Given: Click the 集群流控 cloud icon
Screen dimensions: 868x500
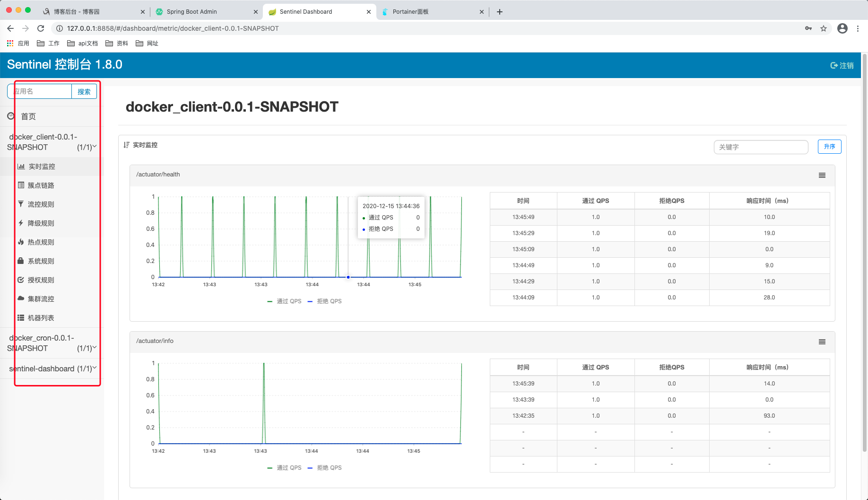Looking at the screenshot, I should pos(21,298).
